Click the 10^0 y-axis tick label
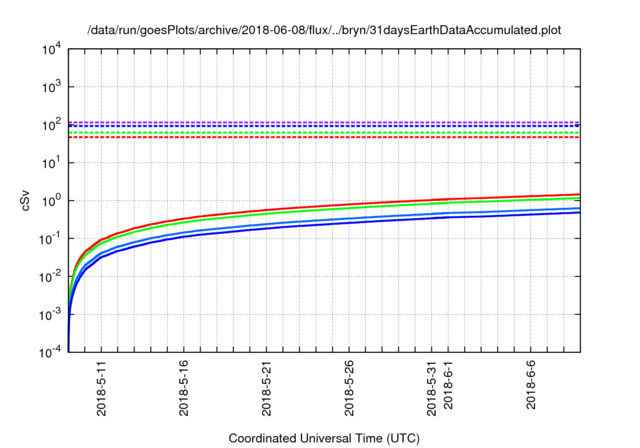Image resolution: width=640 pixels, height=448 pixels. tap(51, 201)
